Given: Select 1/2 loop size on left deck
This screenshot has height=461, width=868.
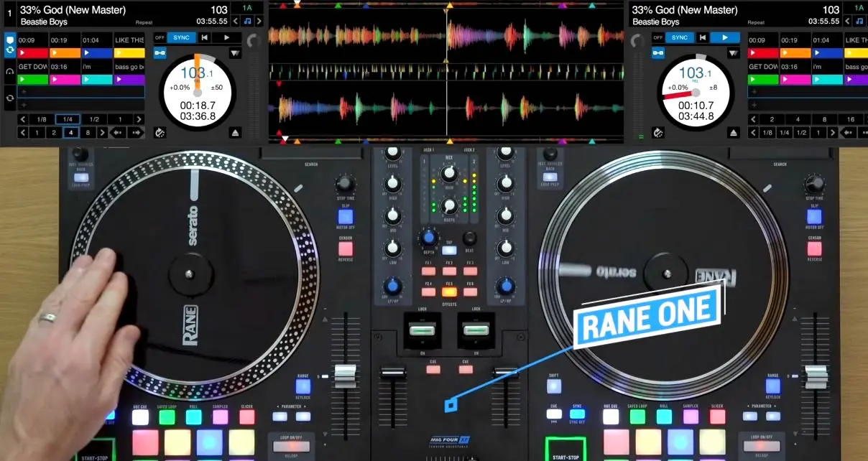Looking at the screenshot, I should click(94, 119).
